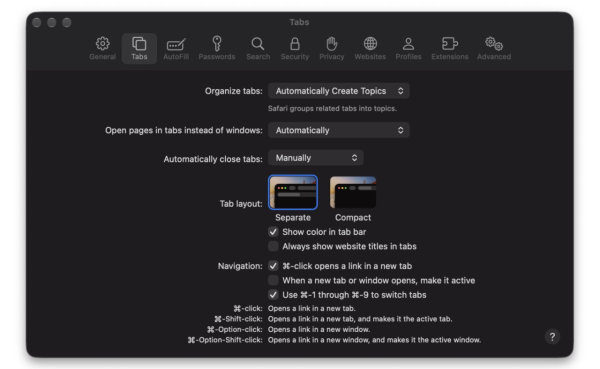Viewport: 600px width, 369px height.
Task: Click the window minimize button
Action: click(52, 23)
